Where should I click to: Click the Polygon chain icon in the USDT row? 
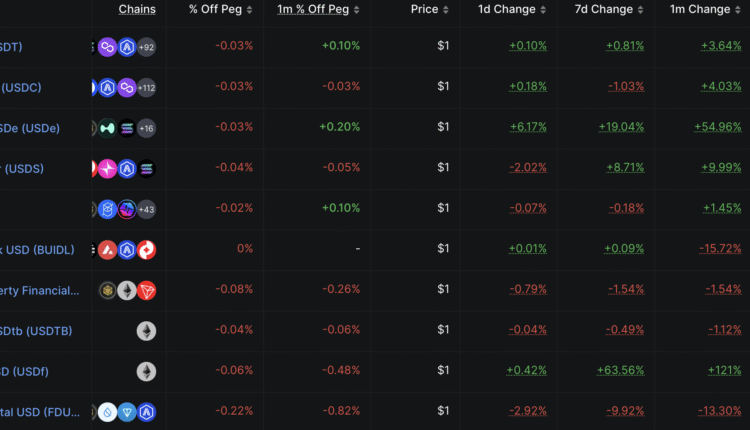pos(107,46)
